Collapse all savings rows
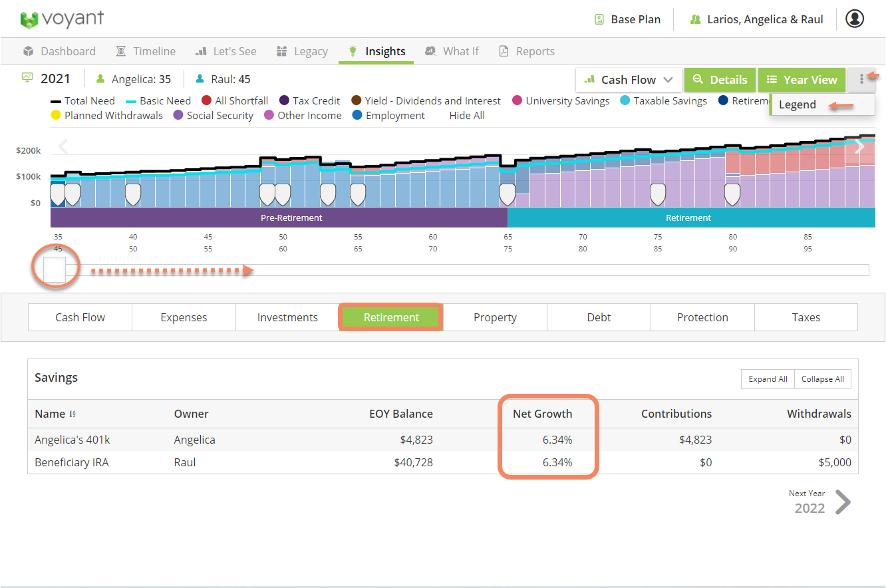The height and width of the screenshot is (588, 886). pos(822,379)
